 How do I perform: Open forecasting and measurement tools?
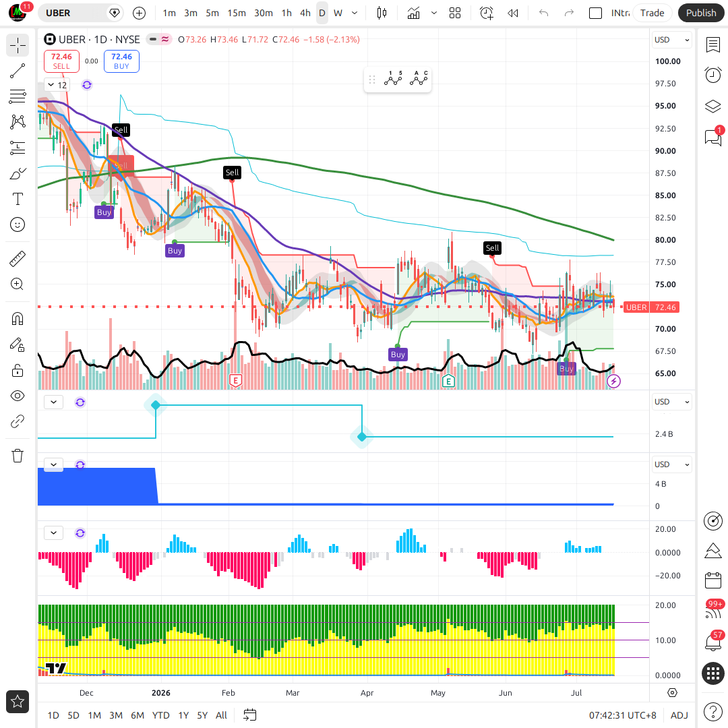[18, 148]
